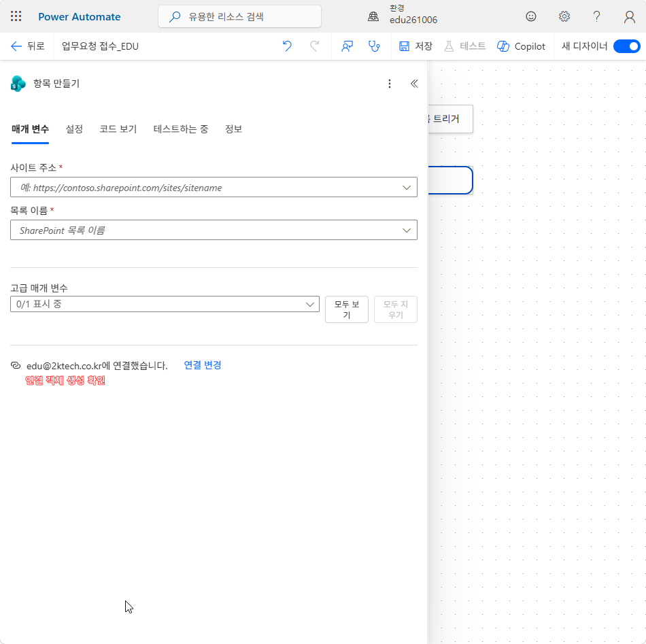
Task: Go back with the 뒤로 button
Action: (27, 46)
